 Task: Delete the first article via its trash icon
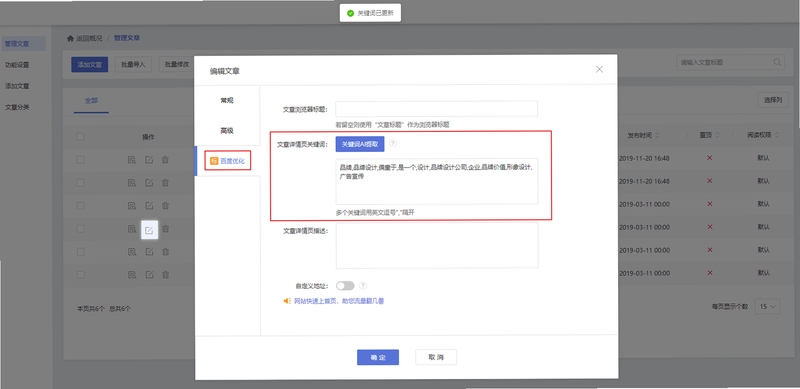pyautogui.click(x=165, y=160)
